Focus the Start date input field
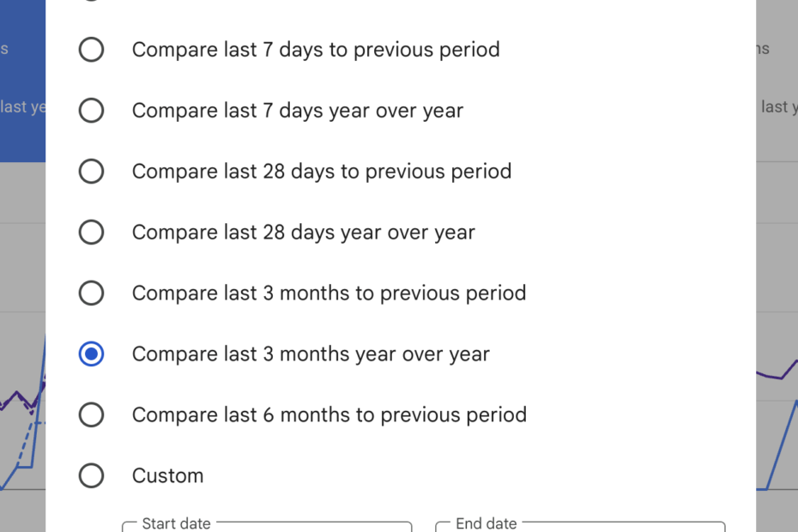 click(267, 527)
